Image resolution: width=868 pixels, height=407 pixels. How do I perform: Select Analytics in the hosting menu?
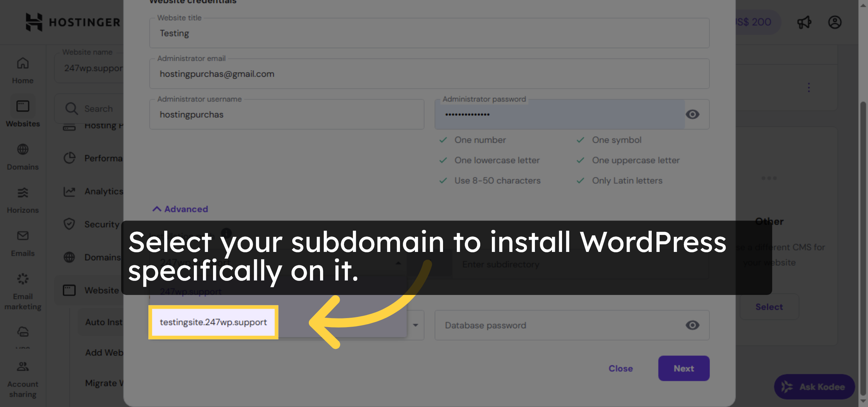click(x=104, y=191)
